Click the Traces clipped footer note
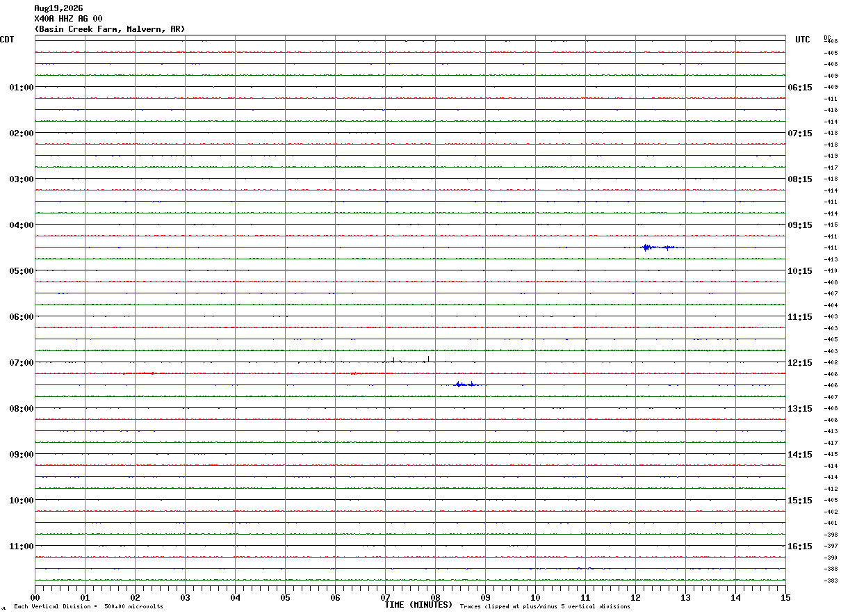This screenshot has height=616, width=841. [x=545, y=607]
